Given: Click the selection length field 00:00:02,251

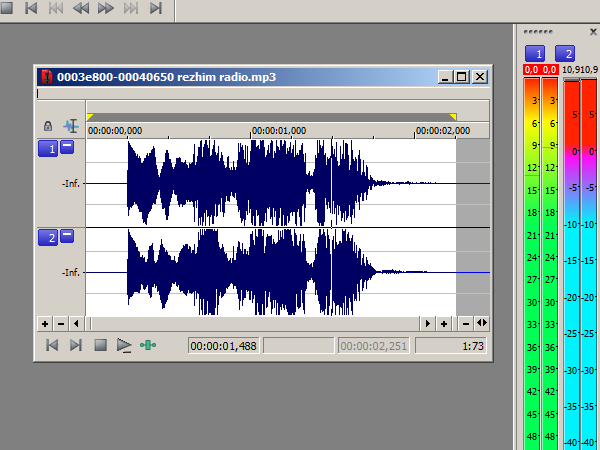Looking at the screenshot, I should pyautogui.click(x=373, y=346).
